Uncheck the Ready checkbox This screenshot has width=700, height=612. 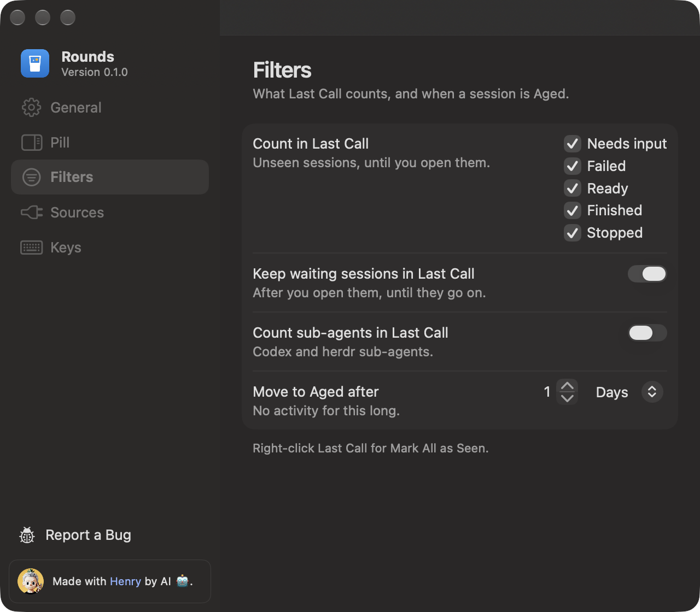[x=573, y=189]
